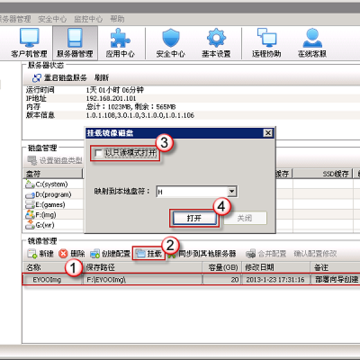The width and height of the screenshot is (360, 360).
Task: Select D:(program) disk row
Action: point(49,194)
